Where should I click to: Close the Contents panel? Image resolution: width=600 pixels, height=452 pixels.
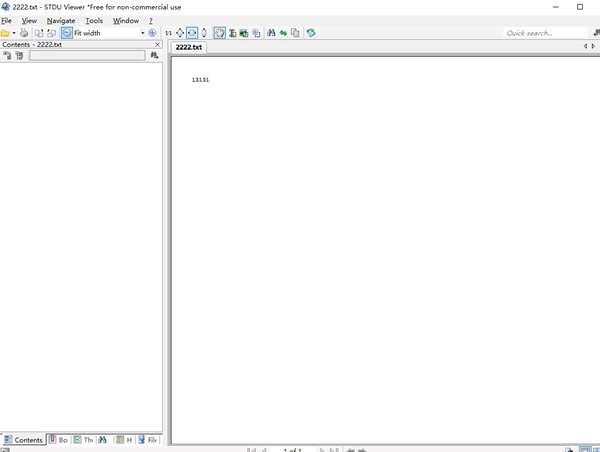pyautogui.click(x=157, y=45)
